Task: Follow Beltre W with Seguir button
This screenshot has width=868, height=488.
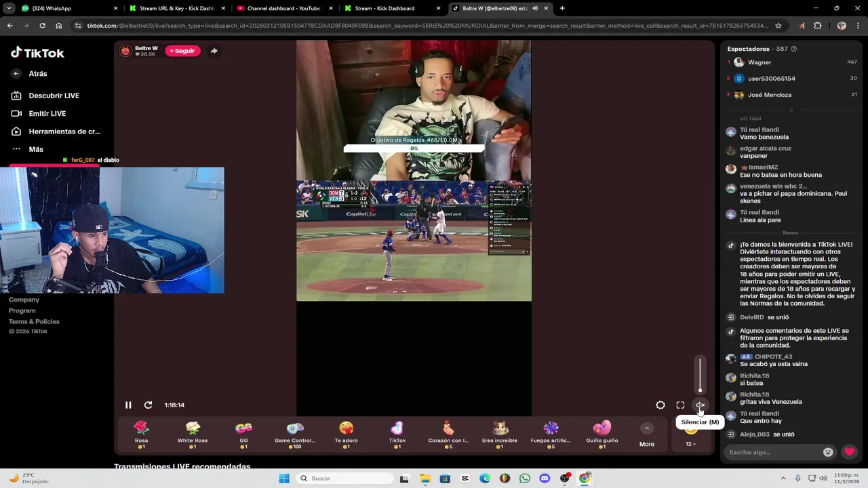Action: point(182,51)
